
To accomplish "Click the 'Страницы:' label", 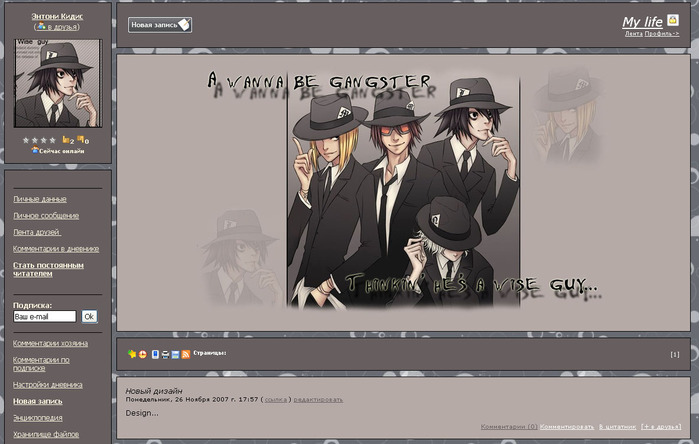I will (x=210, y=353).
